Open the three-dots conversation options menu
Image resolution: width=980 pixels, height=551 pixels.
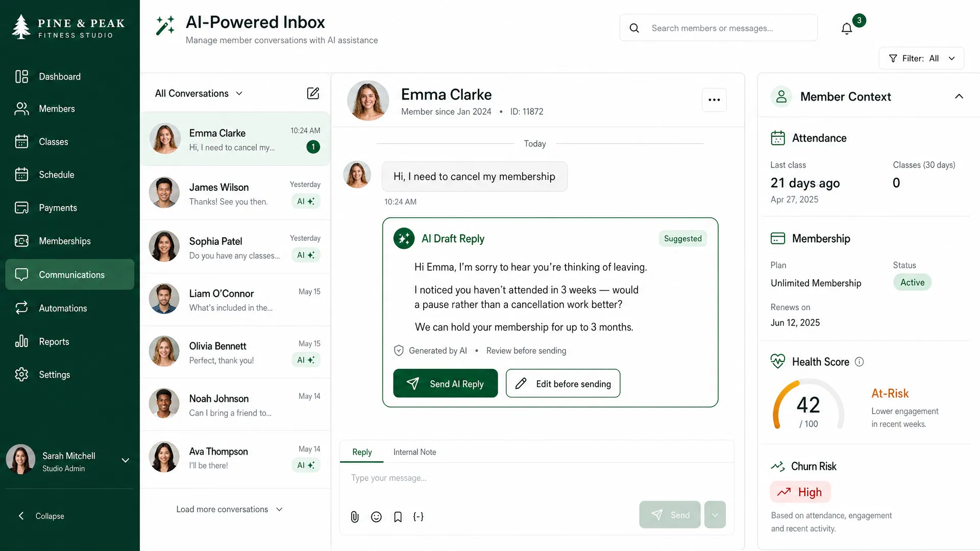tap(714, 99)
